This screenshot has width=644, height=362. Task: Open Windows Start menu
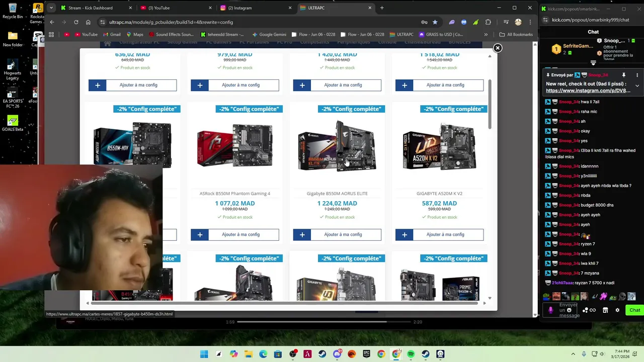click(x=204, y=354)
